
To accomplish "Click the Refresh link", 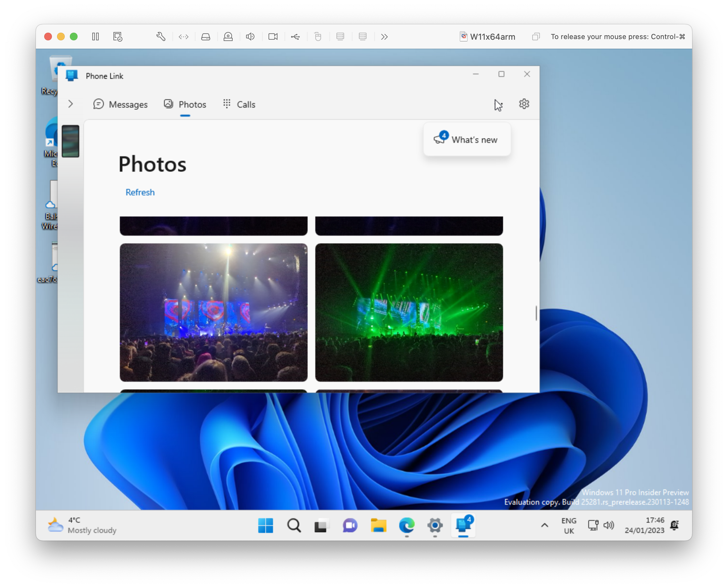I will pos(140,192).
